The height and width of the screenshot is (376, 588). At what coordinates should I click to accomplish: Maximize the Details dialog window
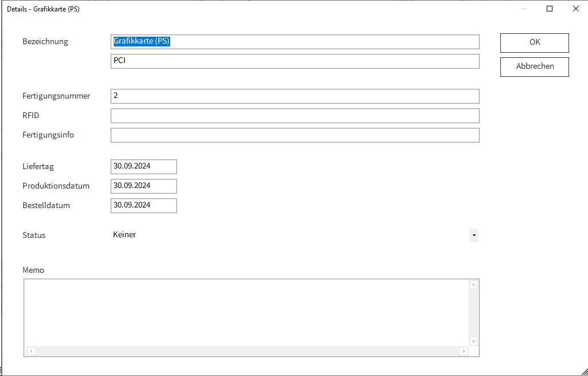[x=550, y=9]
